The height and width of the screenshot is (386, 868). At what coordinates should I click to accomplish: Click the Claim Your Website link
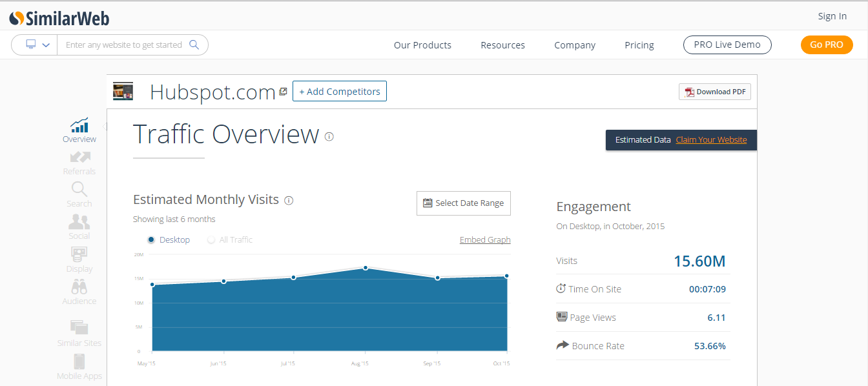point(711,139)
